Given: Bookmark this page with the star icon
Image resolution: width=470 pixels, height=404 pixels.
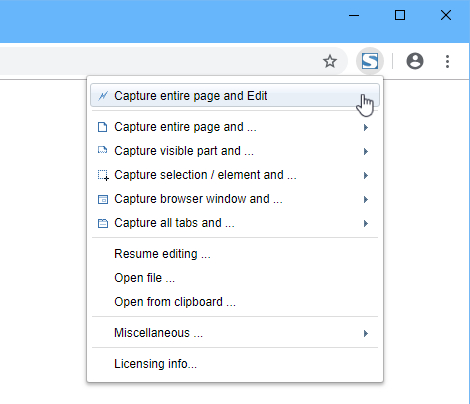Looking at the screenshot, I should (x=330, y=61).
